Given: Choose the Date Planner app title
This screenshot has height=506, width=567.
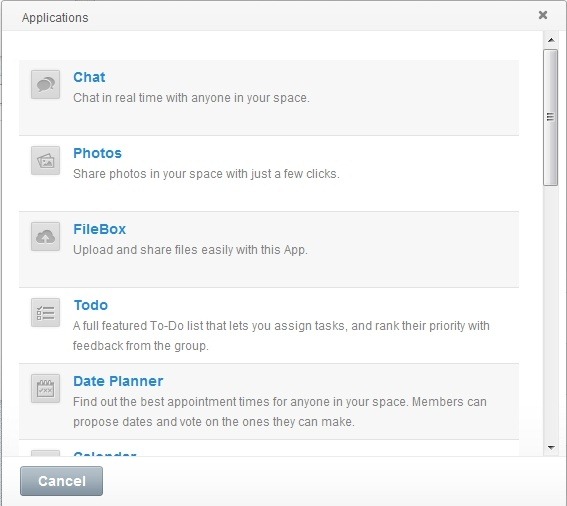Looking at the screenshot, I should point(118,381).
